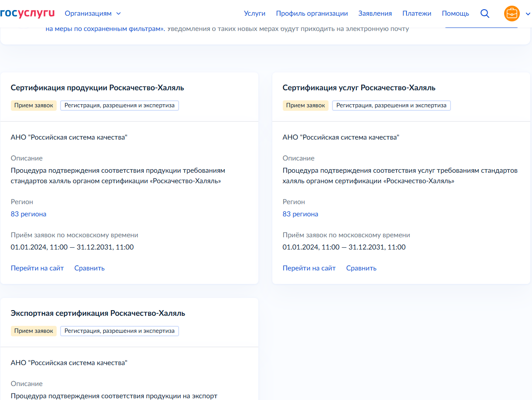
Task: Click the description text in Сертификация продукции card
Action: [x=118, y=176]
